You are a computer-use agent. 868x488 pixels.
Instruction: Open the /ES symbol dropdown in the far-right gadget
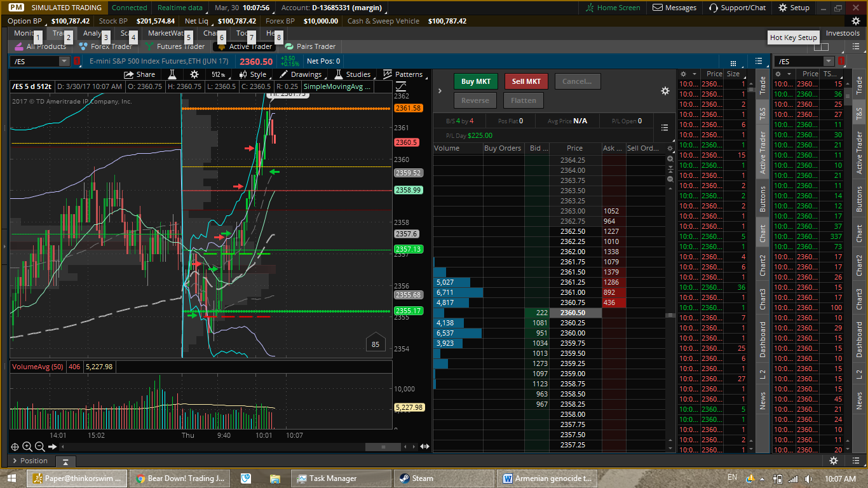(x=829, y=61)
